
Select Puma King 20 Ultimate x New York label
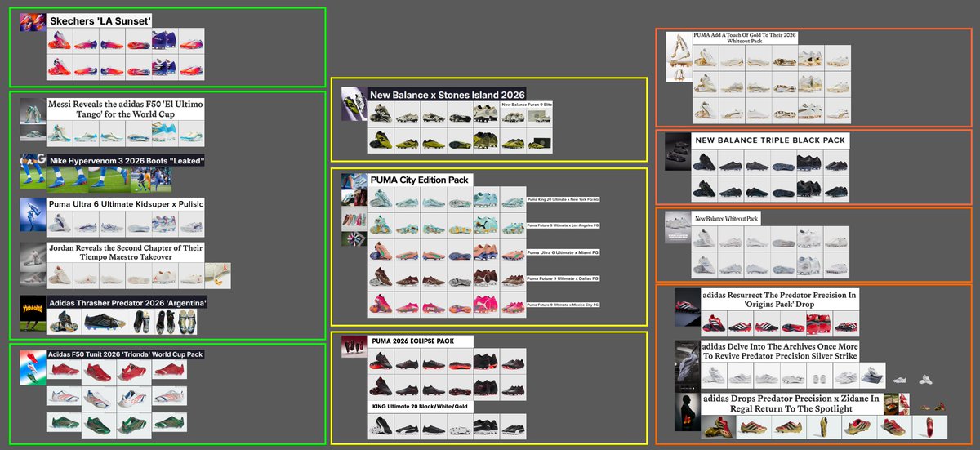(563, 200)
